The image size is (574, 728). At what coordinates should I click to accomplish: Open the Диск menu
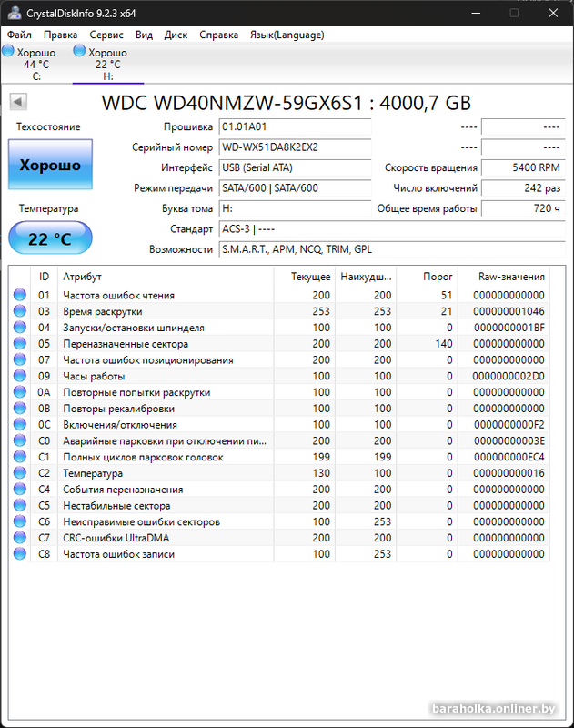(x=176, y=35)
